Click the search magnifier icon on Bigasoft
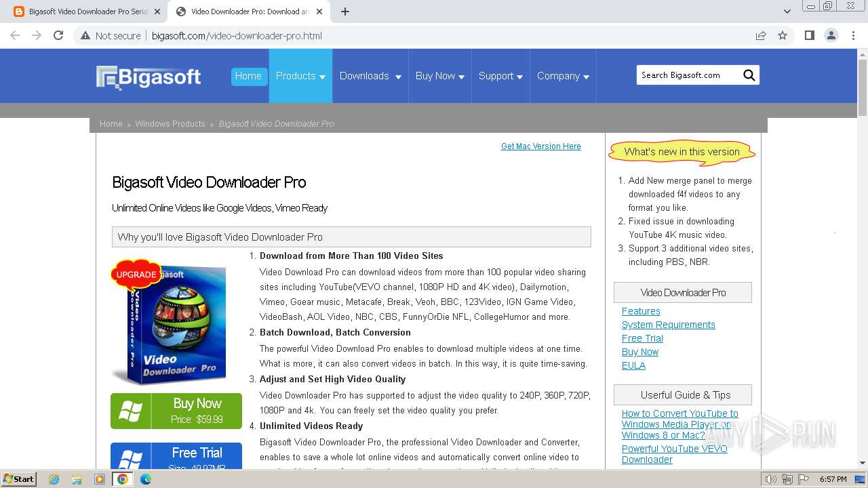 (749, 75)
